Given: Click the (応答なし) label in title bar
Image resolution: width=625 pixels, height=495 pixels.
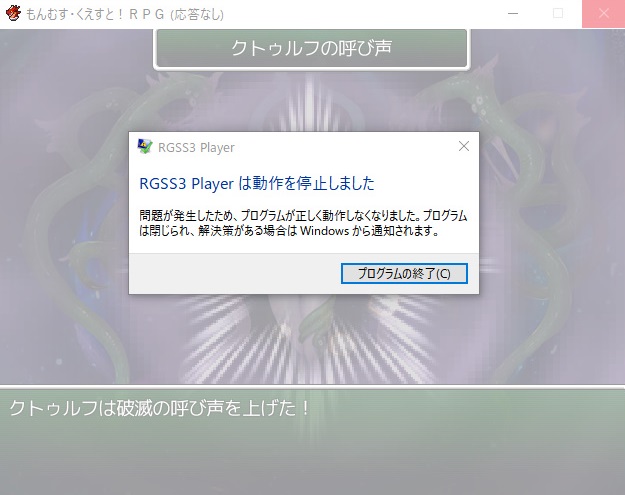Looking at the screenshot, I should coord(197,14).
